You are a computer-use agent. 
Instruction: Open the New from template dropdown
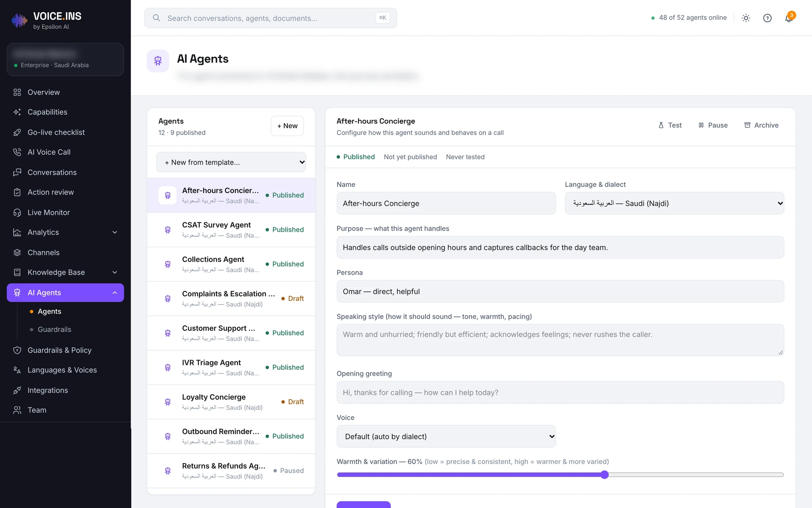pyautogui.click(x=231, y=162)
